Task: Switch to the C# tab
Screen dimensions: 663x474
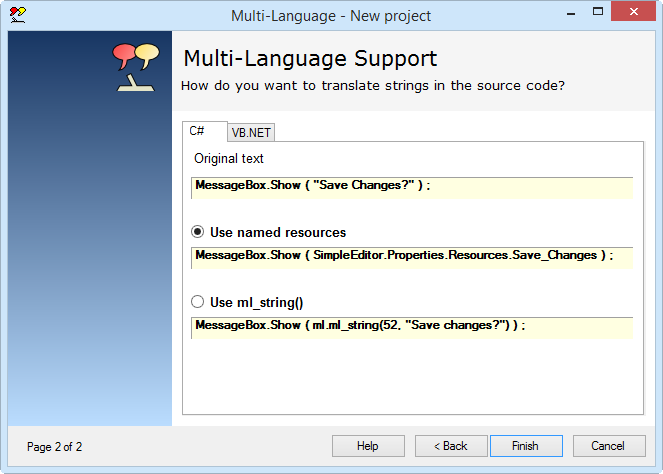Action: (x=197, y=131)
